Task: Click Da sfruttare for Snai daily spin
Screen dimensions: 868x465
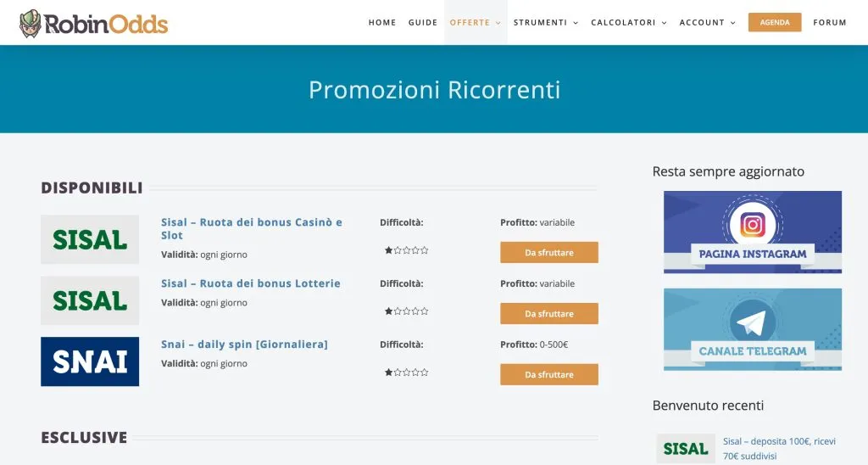Action: click(549, 374)
